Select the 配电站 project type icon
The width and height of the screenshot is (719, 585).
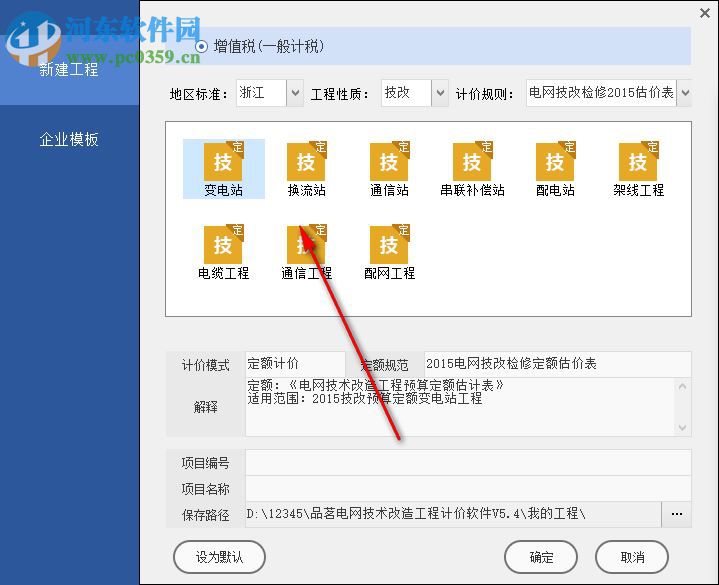point(555,169)
